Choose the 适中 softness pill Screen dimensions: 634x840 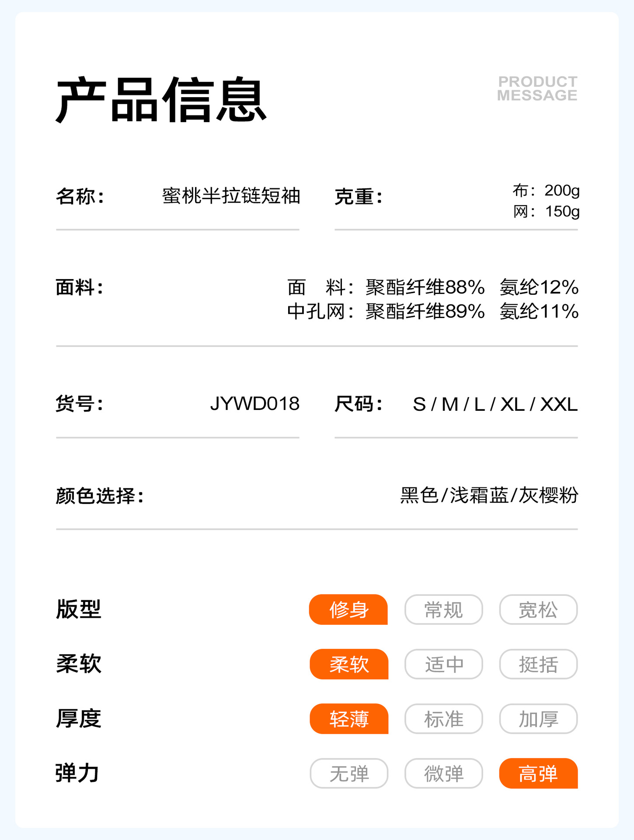point(443,664)
